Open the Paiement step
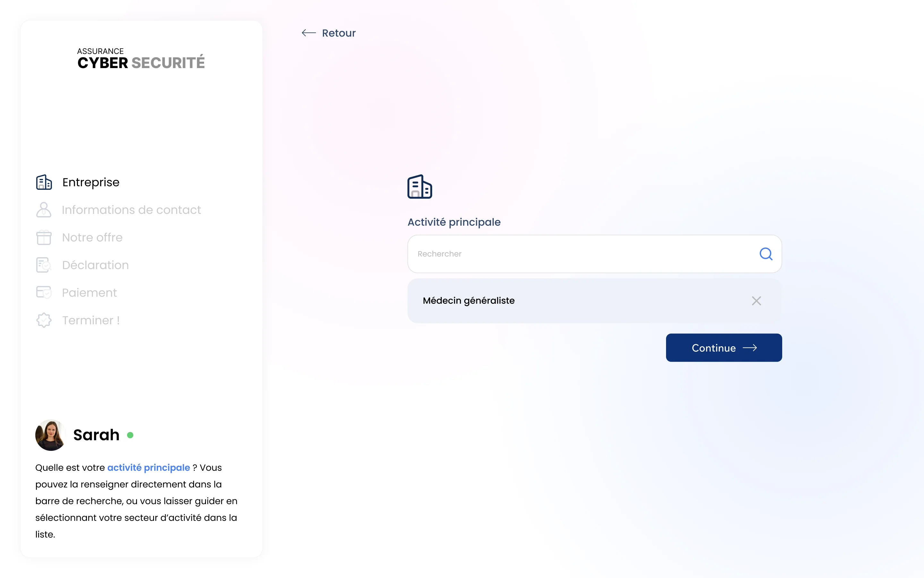This screenshot has height=578, width=924. click(89, 293)
